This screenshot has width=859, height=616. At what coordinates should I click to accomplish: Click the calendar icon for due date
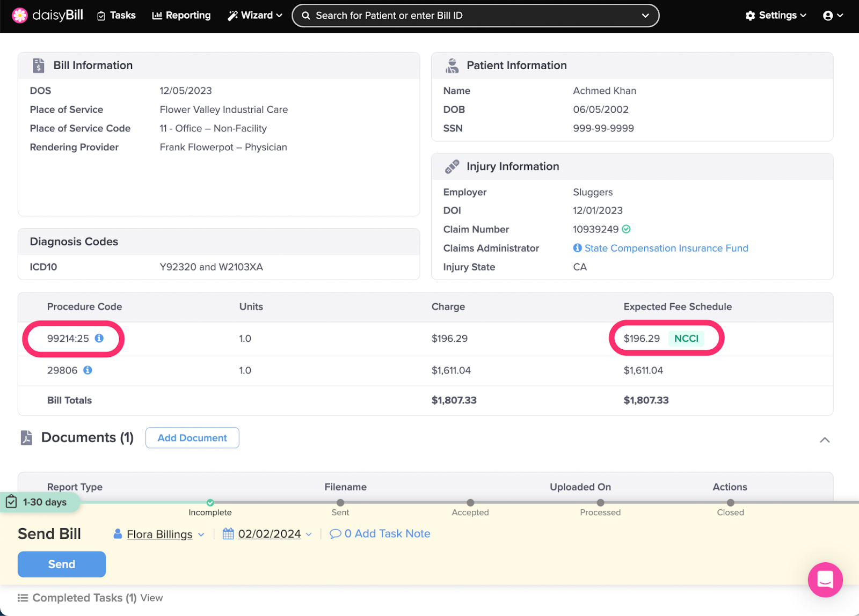(228, 534)
